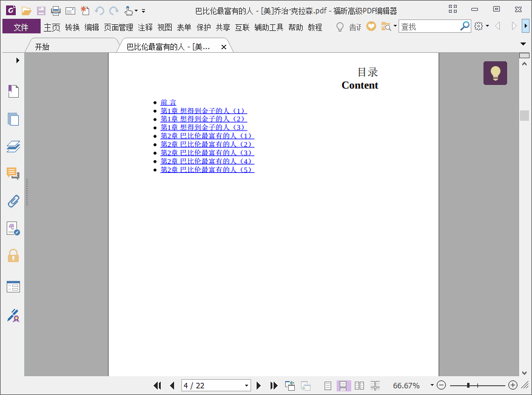Print the document with the printer icon

(56, 11)
